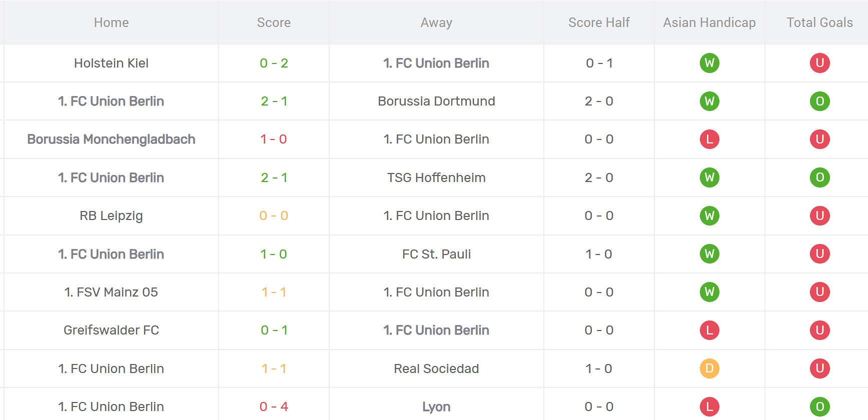Click the Total Goals column header
The height and width of the screenshot is (420, 868).
[x=819, y=22]
